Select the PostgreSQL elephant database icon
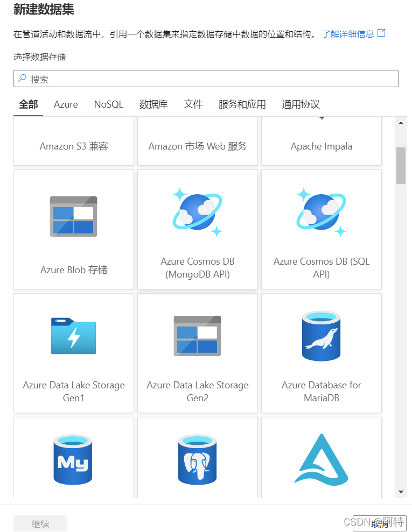The height and width of the screenshot is (532, 412). (x=197, y=460)
